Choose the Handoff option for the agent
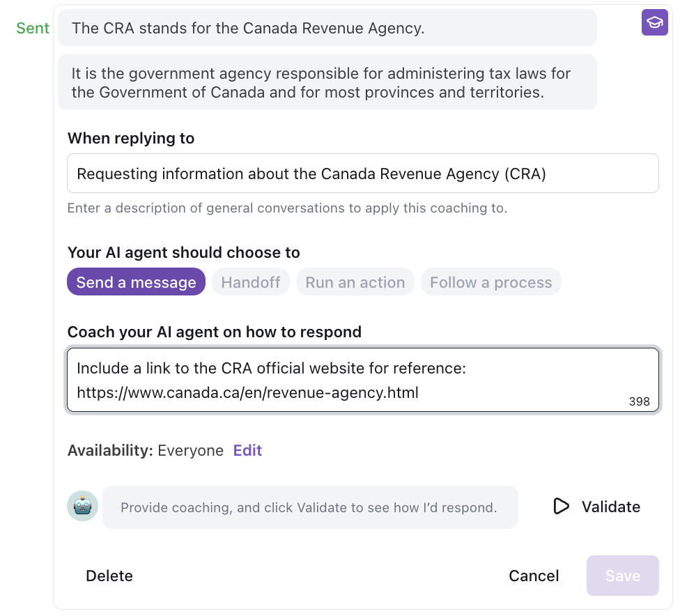This screenshot has height=616, width=680. [251, 282]
